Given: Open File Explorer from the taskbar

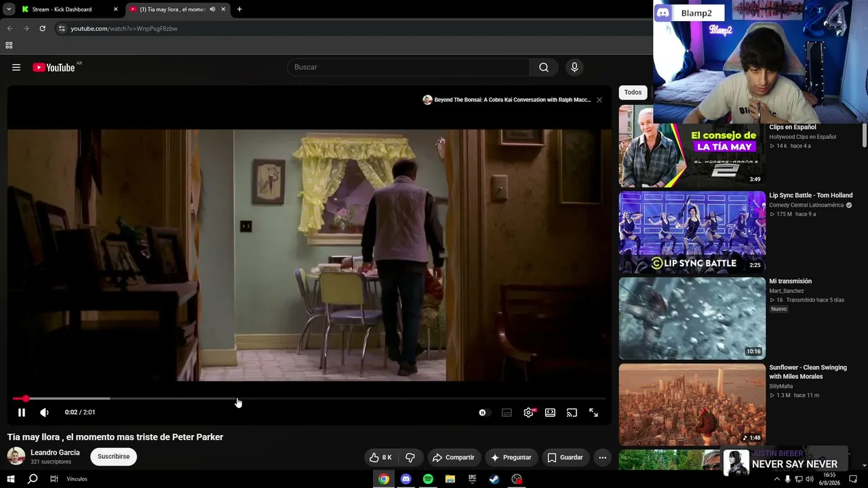Looking at the screenshot, I should click(450, 479).
